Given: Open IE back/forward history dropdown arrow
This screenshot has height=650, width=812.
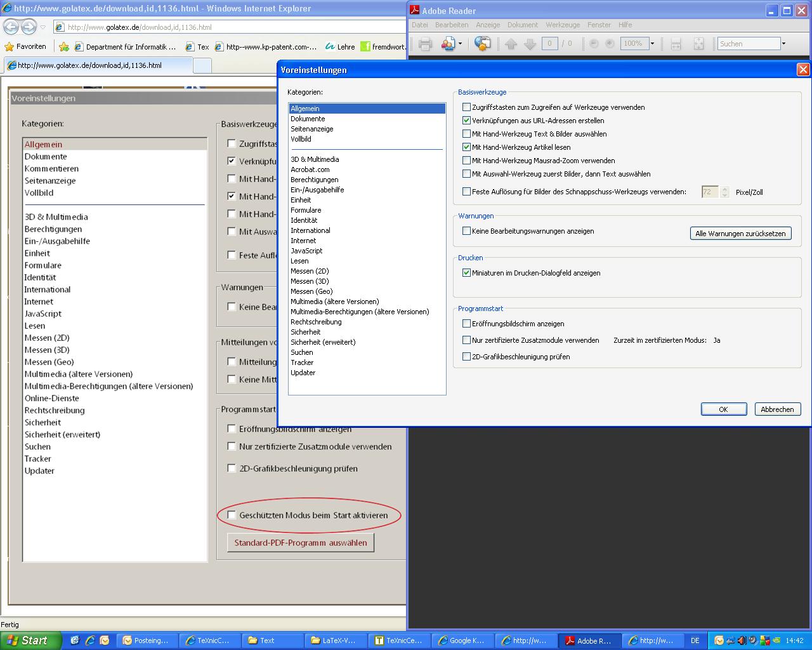Looking at the screenshot, I should coord(43,27).
